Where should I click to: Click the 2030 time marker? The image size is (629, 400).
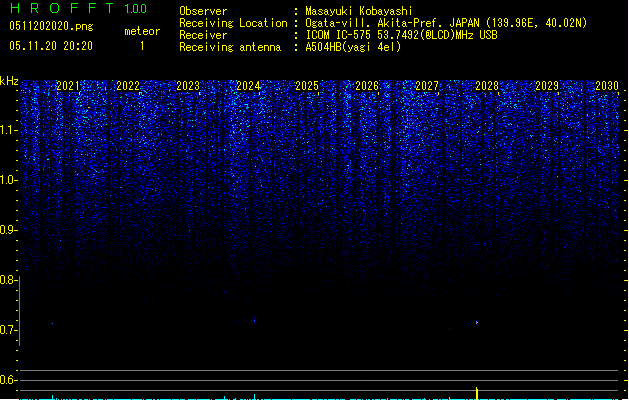pyautogui.click(x=607, y=86)
